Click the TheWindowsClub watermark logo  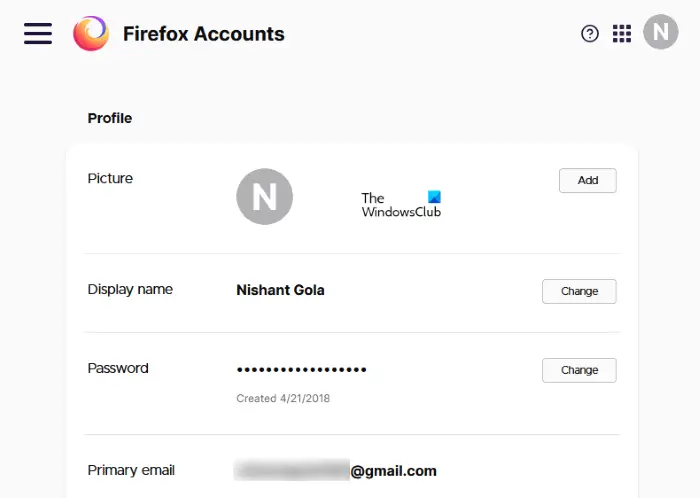(401, 205)
